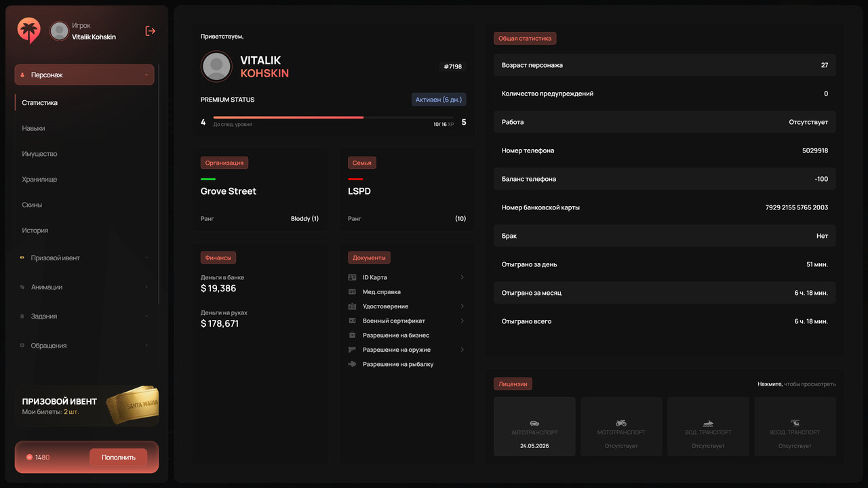
Task: Click the Организация tag label
Action: coord(224,163)
